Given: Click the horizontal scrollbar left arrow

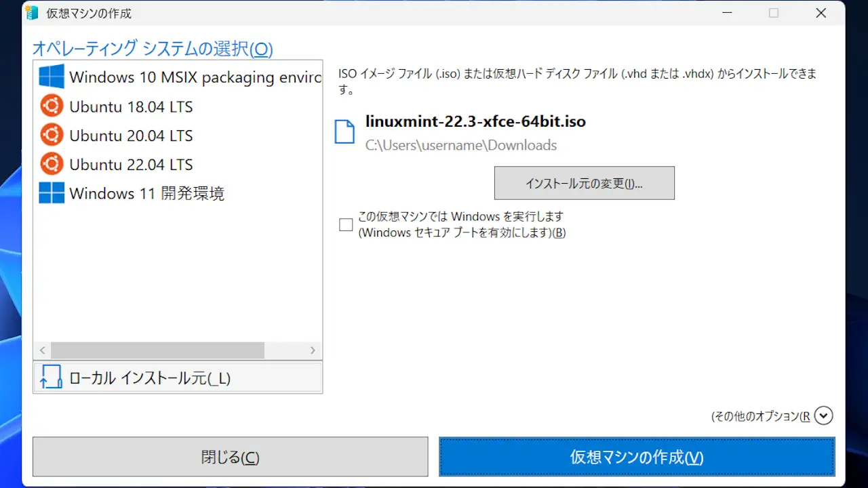Looking at the screenshot, I should click(x=42, y=350).
